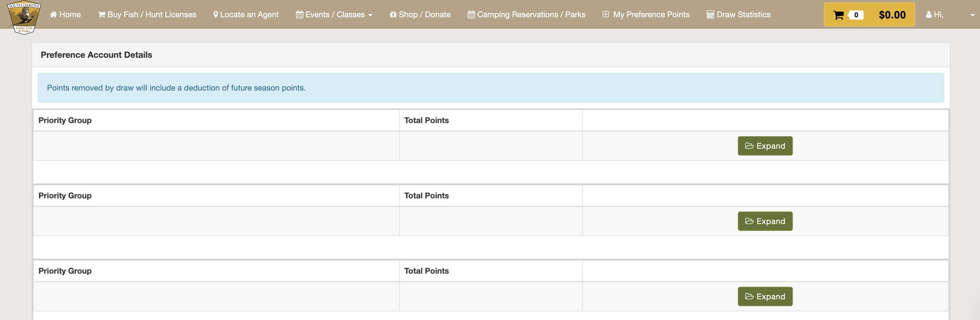Click the South Dakota Game, Fish & Parks logo
980x320 pixels.
tap(24, 18)
